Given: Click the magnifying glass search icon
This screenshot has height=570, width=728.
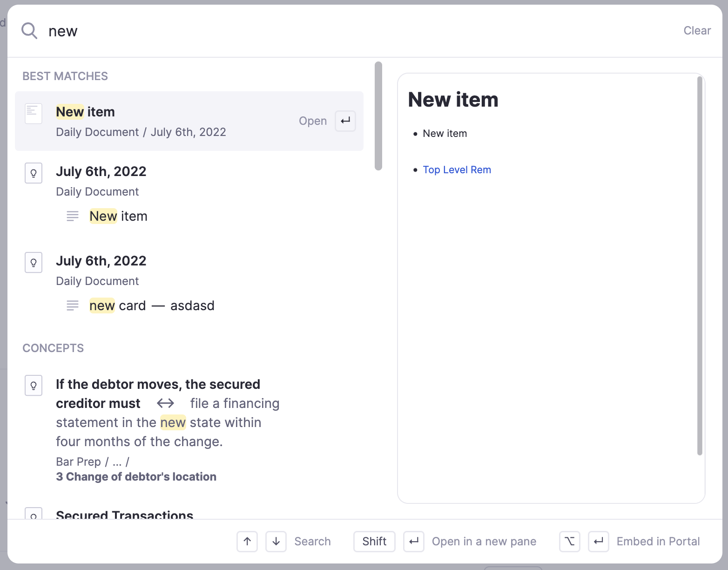Looking at the screenshot, I should pyautogui.click(x=29, y=31).
